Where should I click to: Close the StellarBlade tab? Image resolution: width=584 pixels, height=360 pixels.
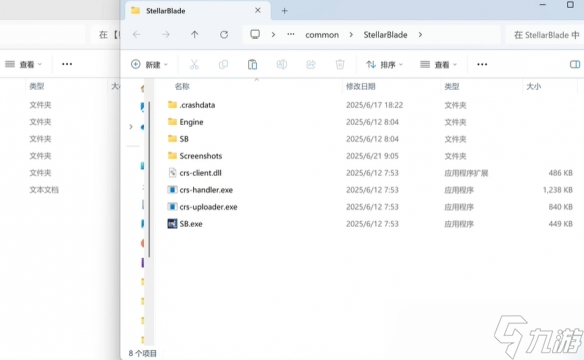258,10
